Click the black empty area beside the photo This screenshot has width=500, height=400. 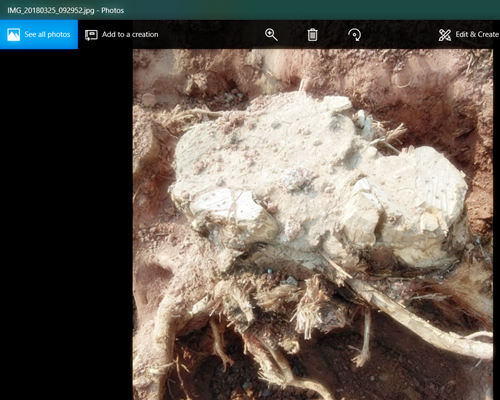point(66,224)
